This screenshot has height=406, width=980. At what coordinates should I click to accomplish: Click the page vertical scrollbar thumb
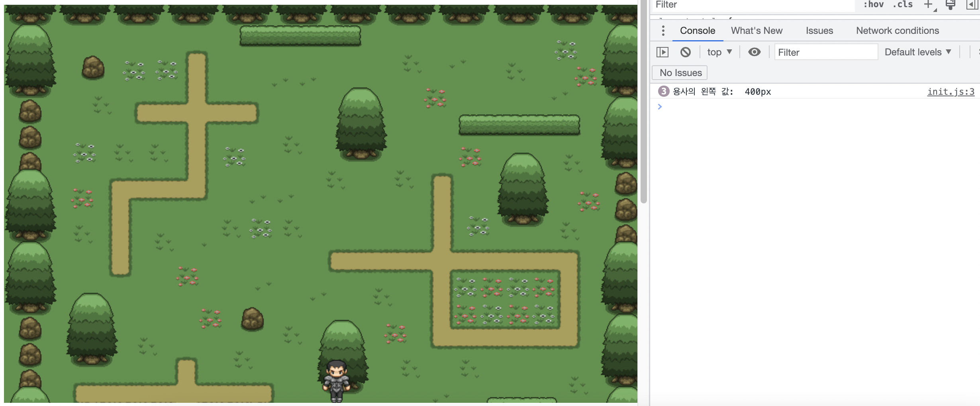pyautogui.click(x=643, y=101)
